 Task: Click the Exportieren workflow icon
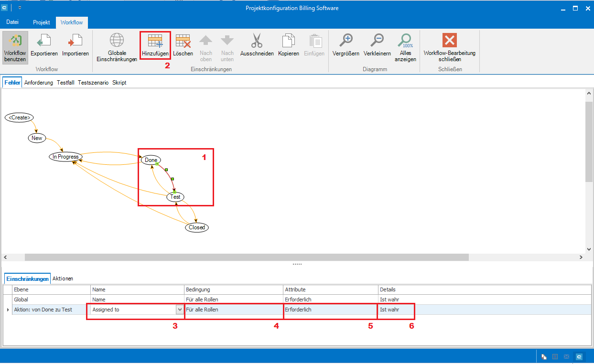click(44, 41)
